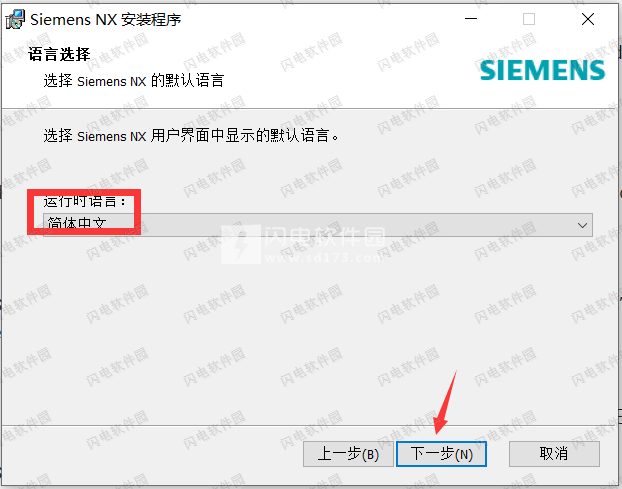Click the installer icon in title bar
Image resolution: width=622 pixels, height=489 pixels.
pos(15,19)
